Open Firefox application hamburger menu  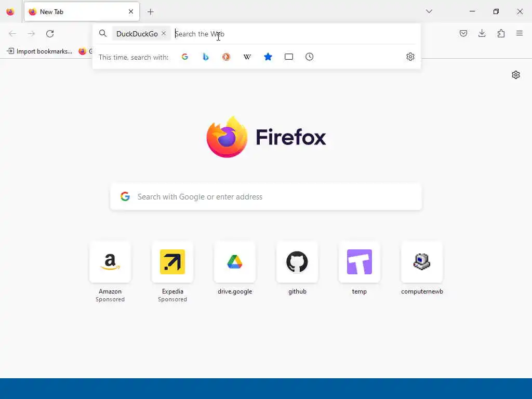tap(520, 33)
